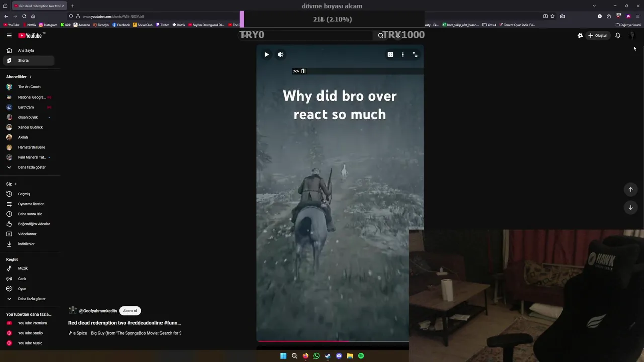
Task: Open the sims 4 bookmarks folder
Action: tap(489, 25)
